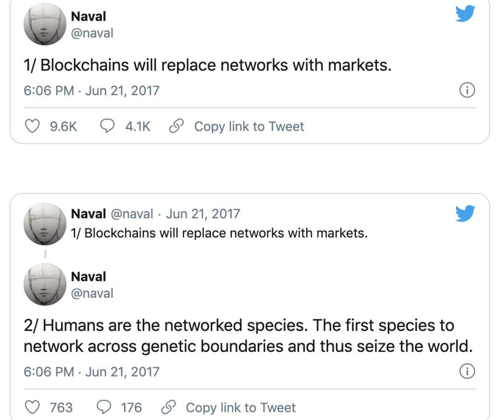504x420 pixels.
Task: Open Naval's avatar on the quoted parent tweet
Action: pyautogui.click(x=45, y=224)
